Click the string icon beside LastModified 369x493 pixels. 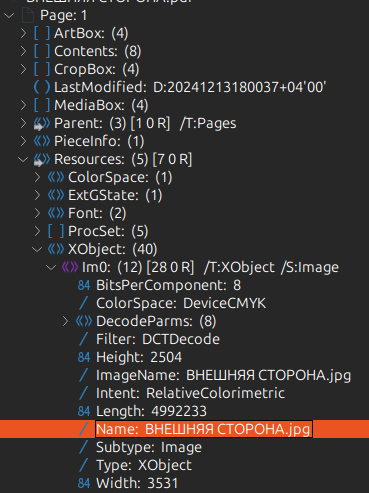(42, 87)
